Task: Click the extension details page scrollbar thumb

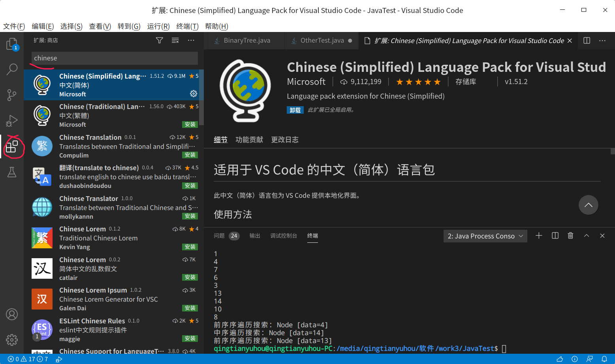Action: click(613, 151)
